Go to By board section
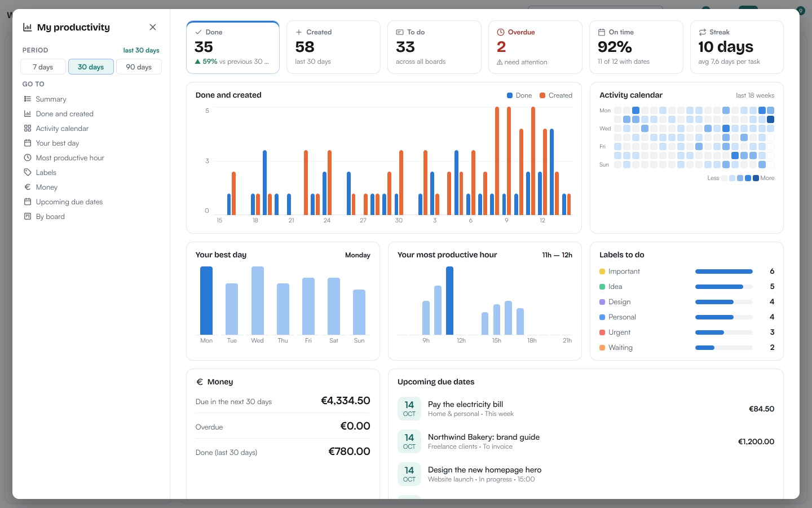Screen dimensions: 812x508 [91, 216]
